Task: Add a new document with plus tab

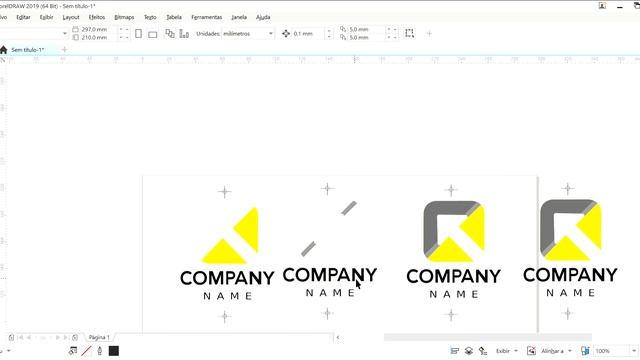Action: tap(64, 50)
